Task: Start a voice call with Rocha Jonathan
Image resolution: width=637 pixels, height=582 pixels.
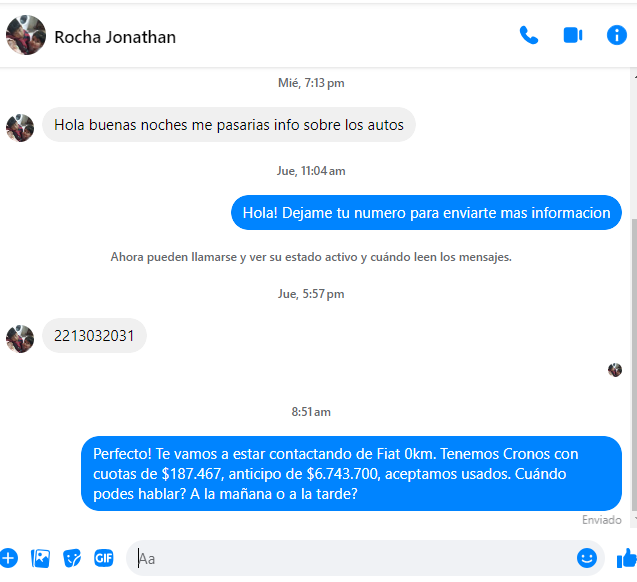Action: [x=528, y=35]
